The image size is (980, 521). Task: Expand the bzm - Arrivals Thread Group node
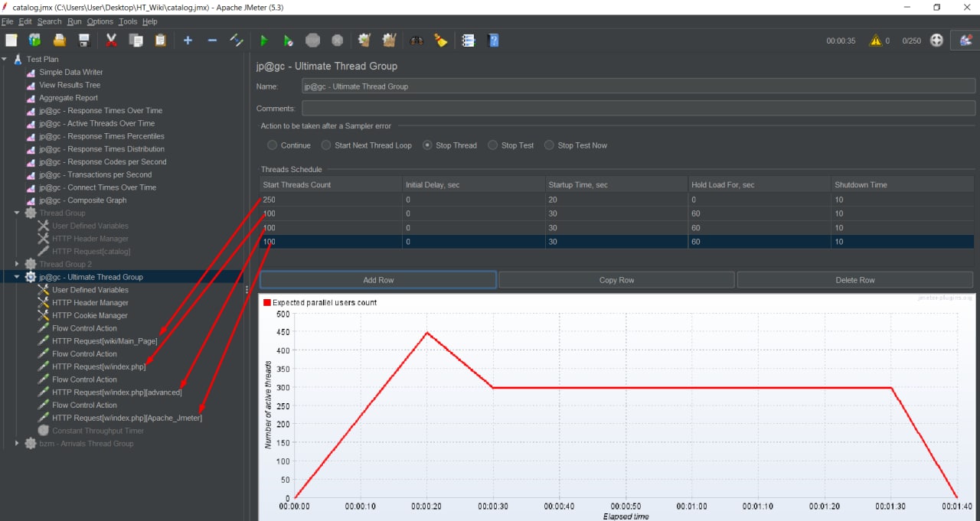(x=17, y=443)
